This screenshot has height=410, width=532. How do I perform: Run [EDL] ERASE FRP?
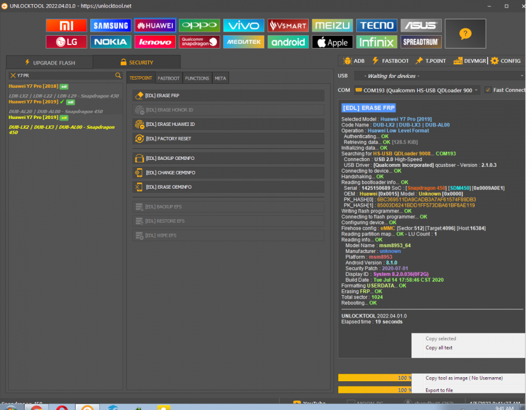click(229, 95)
